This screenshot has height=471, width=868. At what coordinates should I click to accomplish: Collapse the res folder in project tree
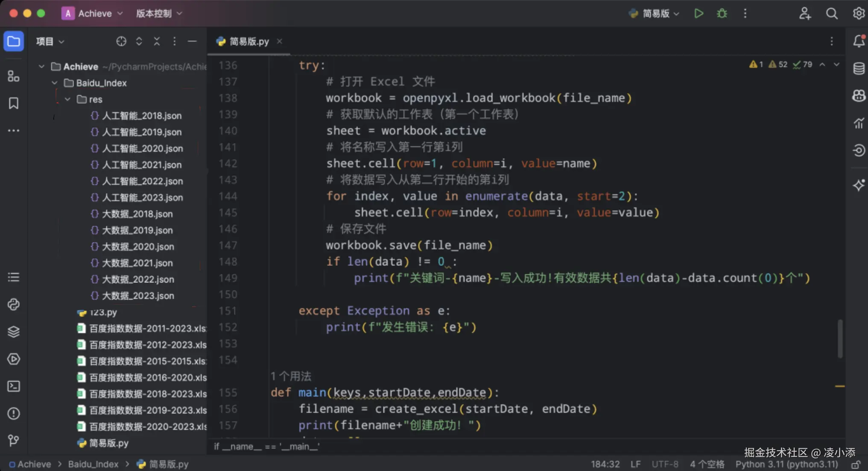pos(67,99)
